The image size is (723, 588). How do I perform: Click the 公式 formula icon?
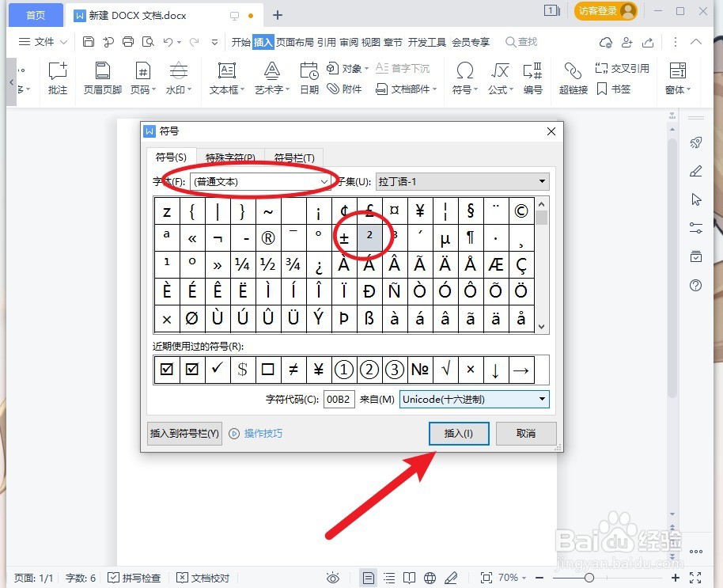pos(499,79)
